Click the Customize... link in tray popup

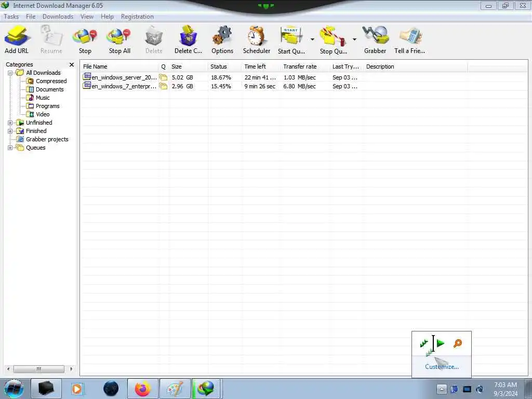[442, 367]
